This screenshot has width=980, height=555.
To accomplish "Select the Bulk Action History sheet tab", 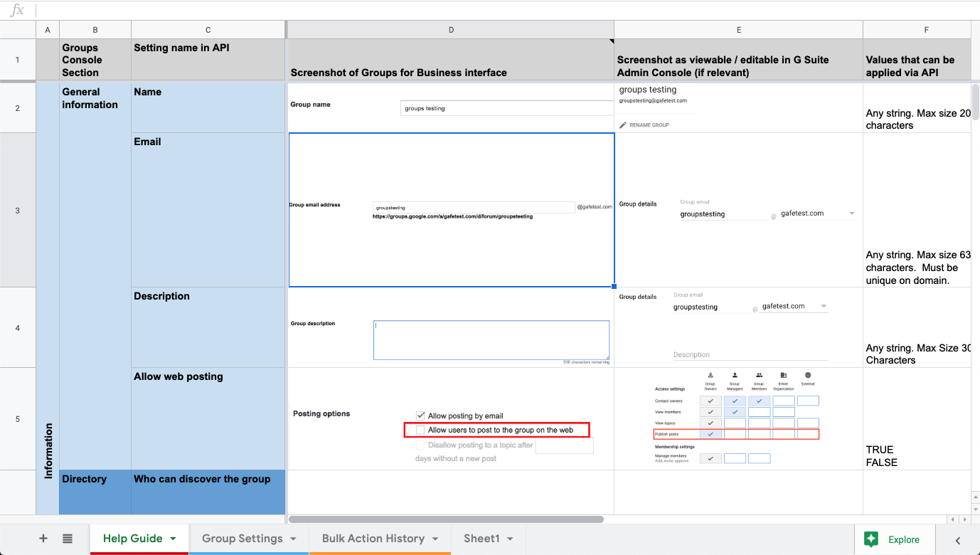I will click(373, 539).
